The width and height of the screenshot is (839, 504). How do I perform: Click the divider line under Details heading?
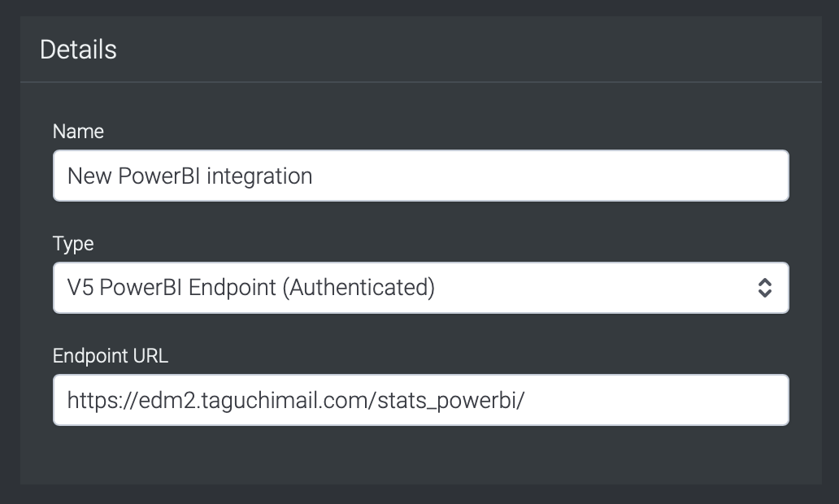pyautogui.click(x=420, y=80)
